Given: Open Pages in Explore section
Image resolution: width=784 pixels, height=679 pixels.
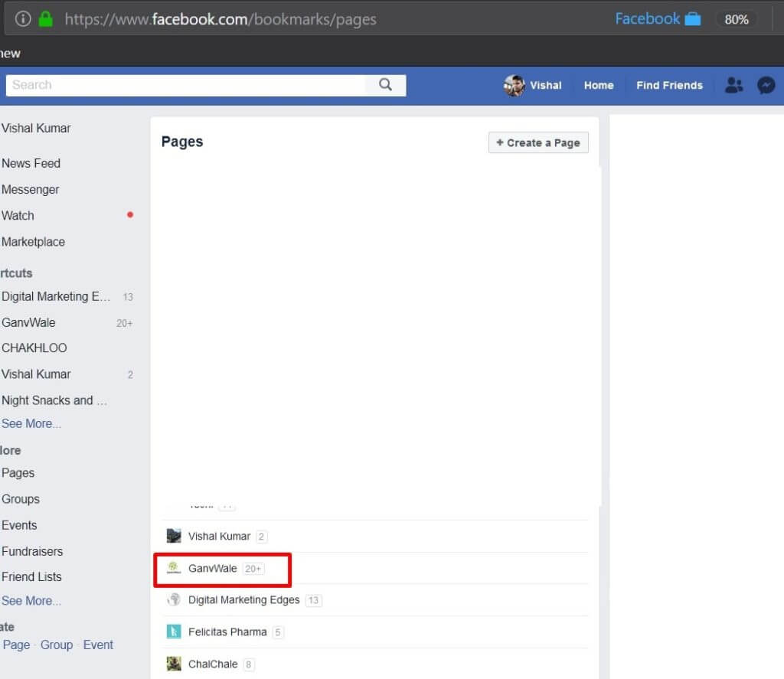Looking at the screenshot, I should (x=18, y=473).
